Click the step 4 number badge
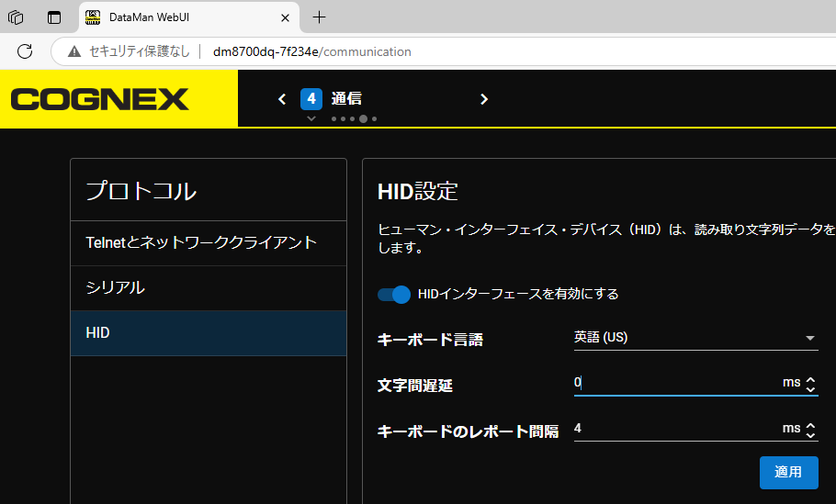836x504 pixels. coord(311,98)
